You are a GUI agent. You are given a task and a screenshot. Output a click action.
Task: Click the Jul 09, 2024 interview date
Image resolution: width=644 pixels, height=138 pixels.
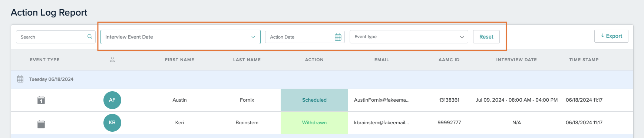(x=516, y=100)
